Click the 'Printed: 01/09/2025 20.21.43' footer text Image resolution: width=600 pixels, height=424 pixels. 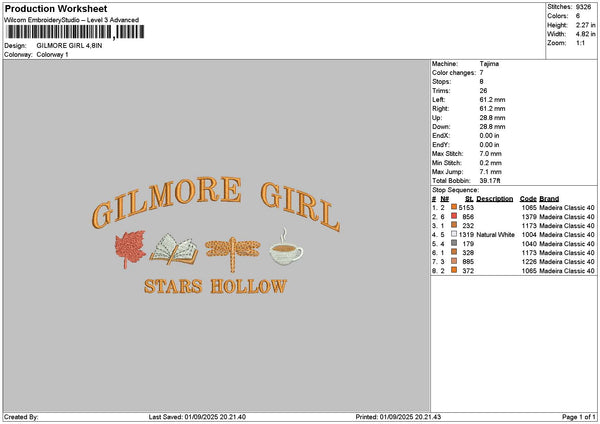click(398, 417)
